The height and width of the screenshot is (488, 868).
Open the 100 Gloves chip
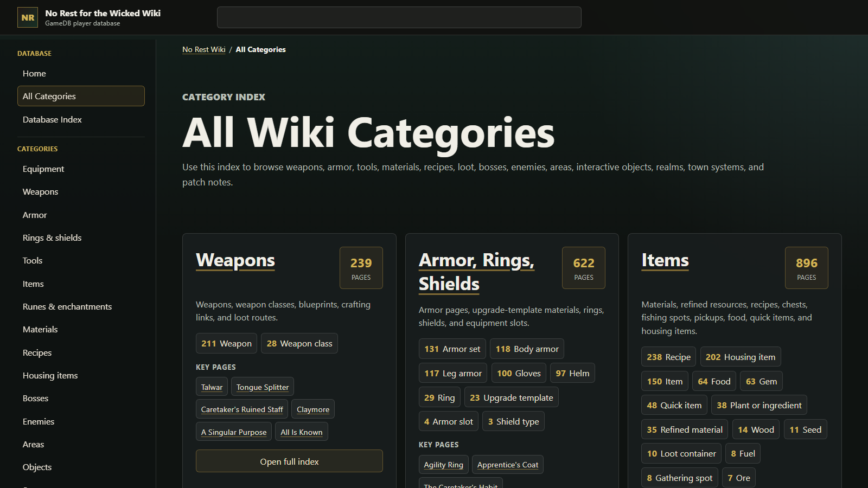point(519,373)
